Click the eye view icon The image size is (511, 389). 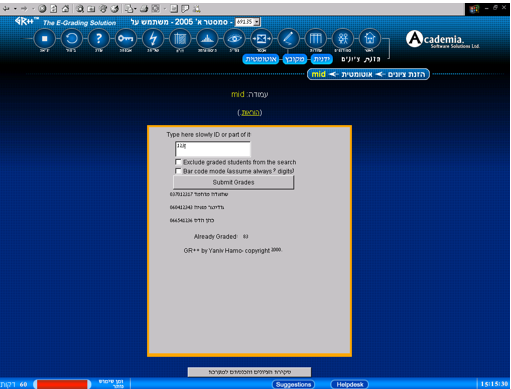point(234,39)
